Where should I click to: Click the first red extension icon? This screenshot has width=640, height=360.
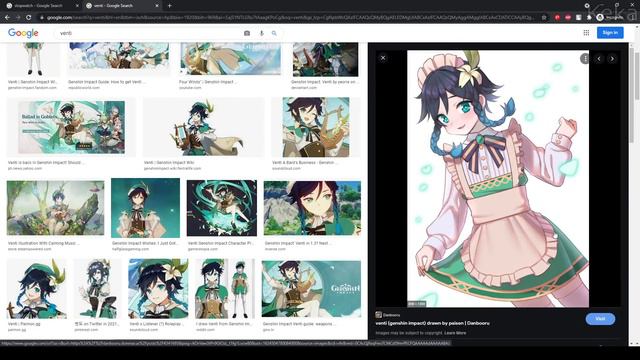coord(557,18)
